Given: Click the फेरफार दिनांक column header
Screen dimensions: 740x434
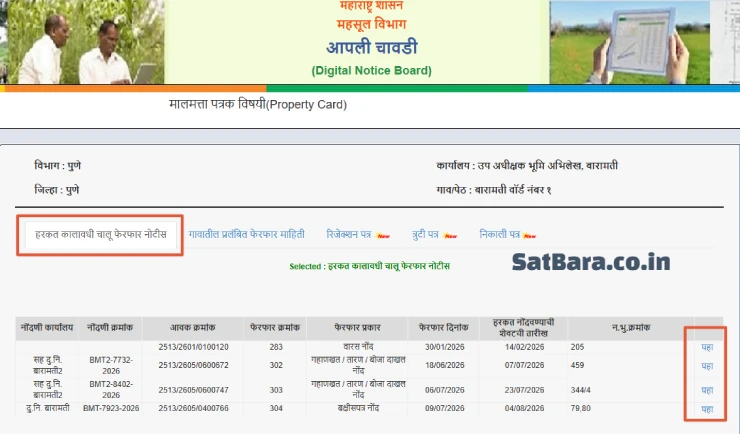Looking at the screenshot, I should click(x=443, y=327).
